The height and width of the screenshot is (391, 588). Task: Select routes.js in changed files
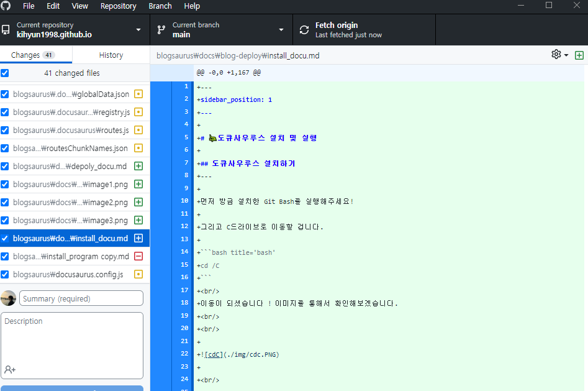click(75, 130)
